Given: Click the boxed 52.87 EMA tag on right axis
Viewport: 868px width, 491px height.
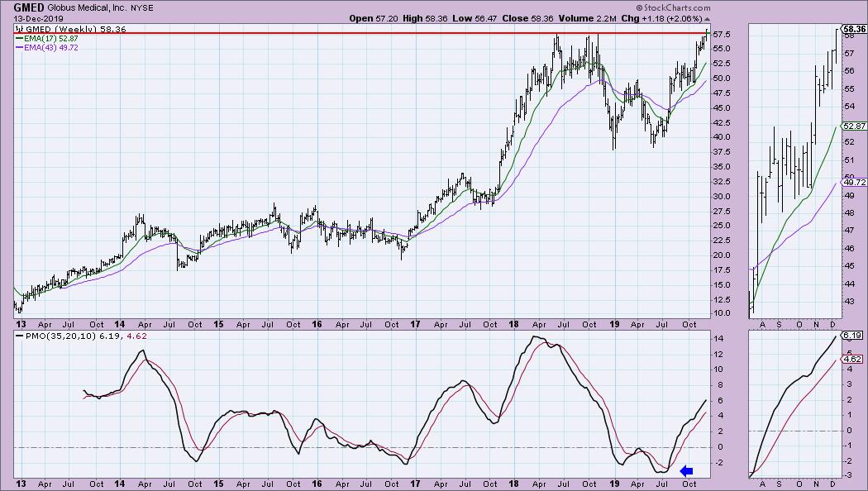Looking at the screenshot, I should tap(854, 126).
